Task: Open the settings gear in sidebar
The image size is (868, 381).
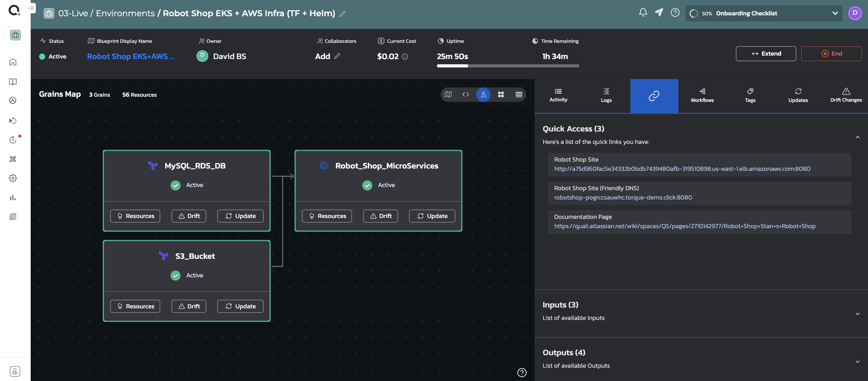Action: pos(13,178)
